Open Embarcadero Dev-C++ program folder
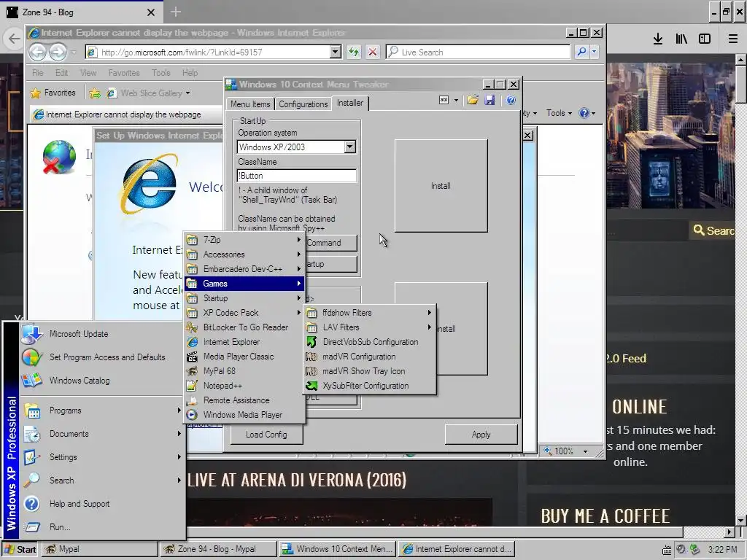This screenshot has height=560, width=747. pos(245,268)
